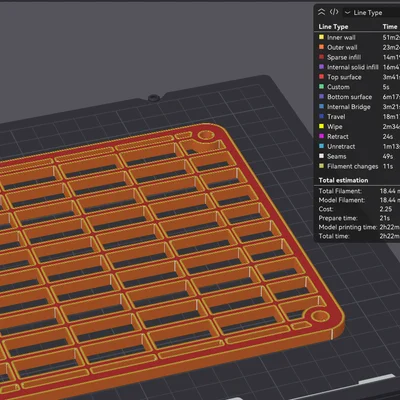Toggle Outer wall line type visibility
This screenshot has height=400, width=400.
pyautogui.click(x=357, y=47)
